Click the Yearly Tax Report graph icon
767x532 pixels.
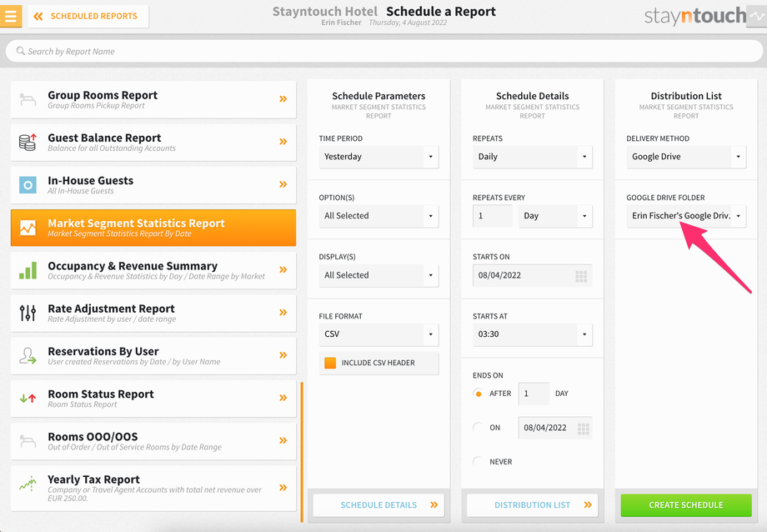tap(28, 484)
